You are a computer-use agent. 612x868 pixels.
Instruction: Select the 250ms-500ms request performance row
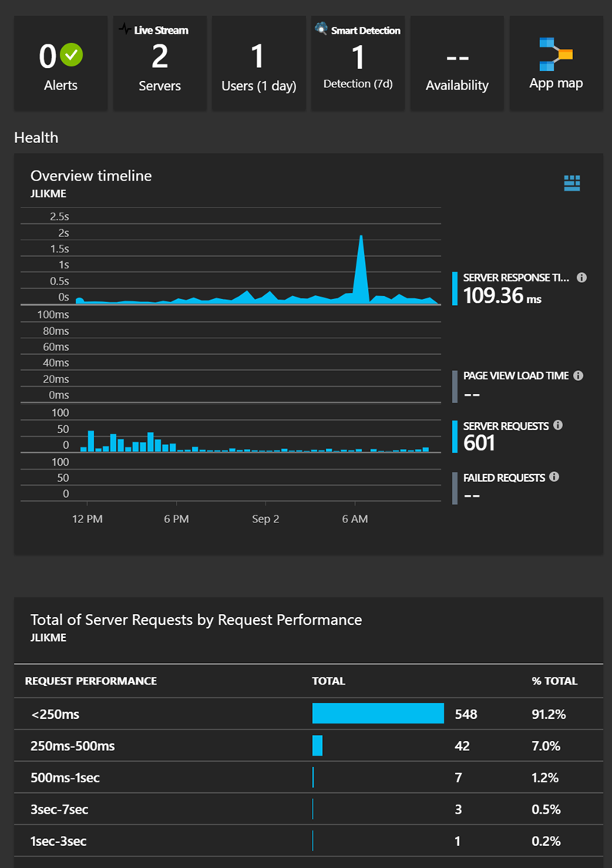pos(69,746)
